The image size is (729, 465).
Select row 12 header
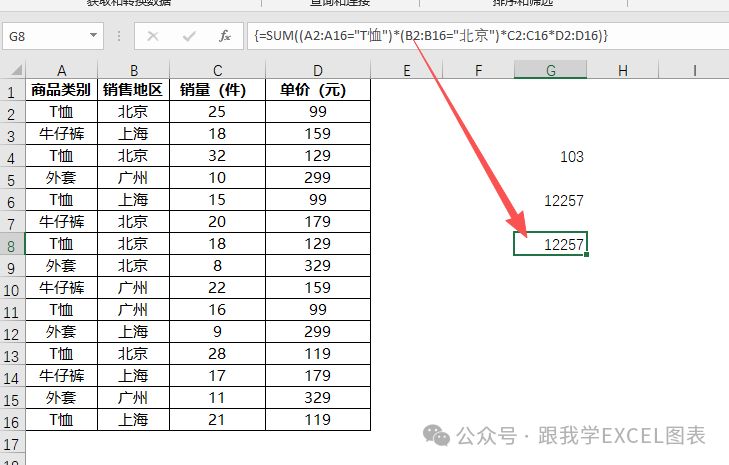[12, 333]
